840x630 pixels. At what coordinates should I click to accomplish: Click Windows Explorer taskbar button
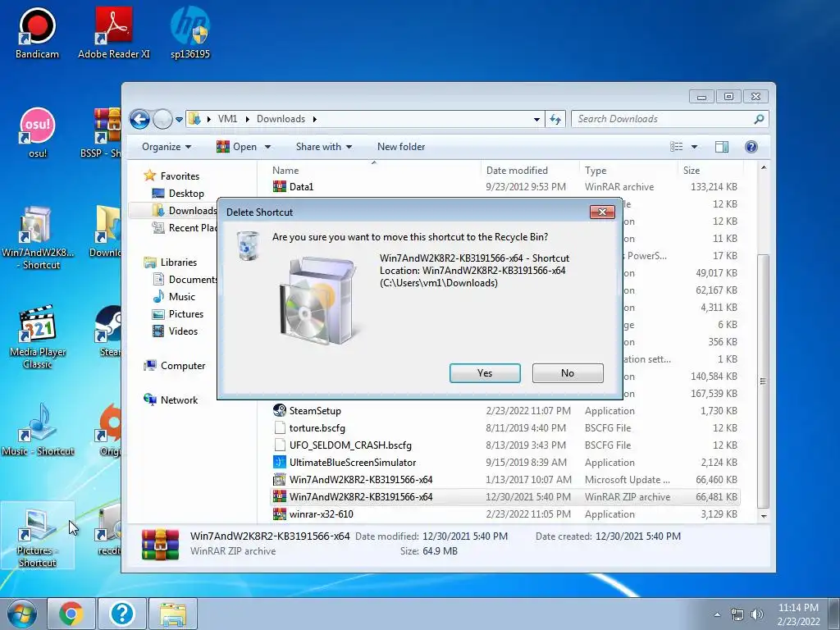click(x=172, y=614)
